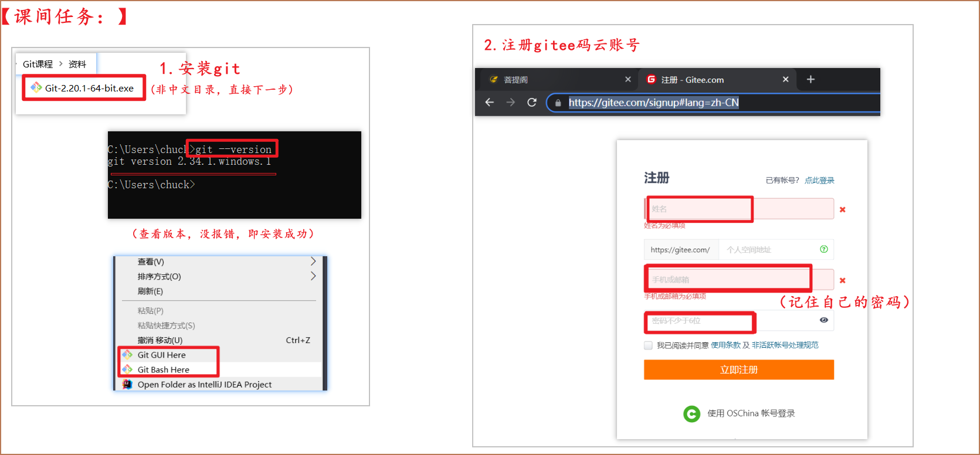Reload the Gitee signup page
The height and width of the screenshot is (455, 980).
click(532, 102)
